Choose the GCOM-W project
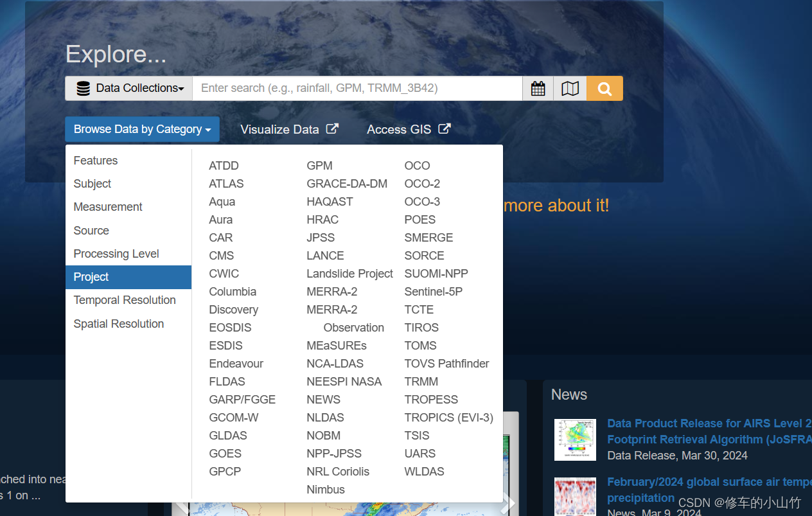 coord(234,418)
